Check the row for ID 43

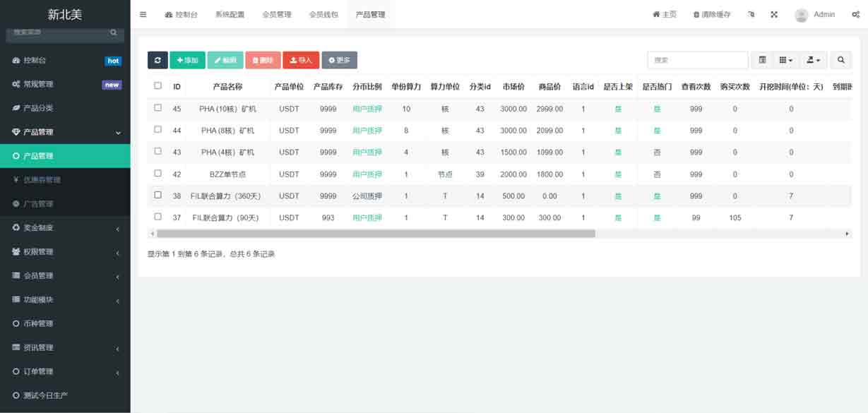point(157,152)
